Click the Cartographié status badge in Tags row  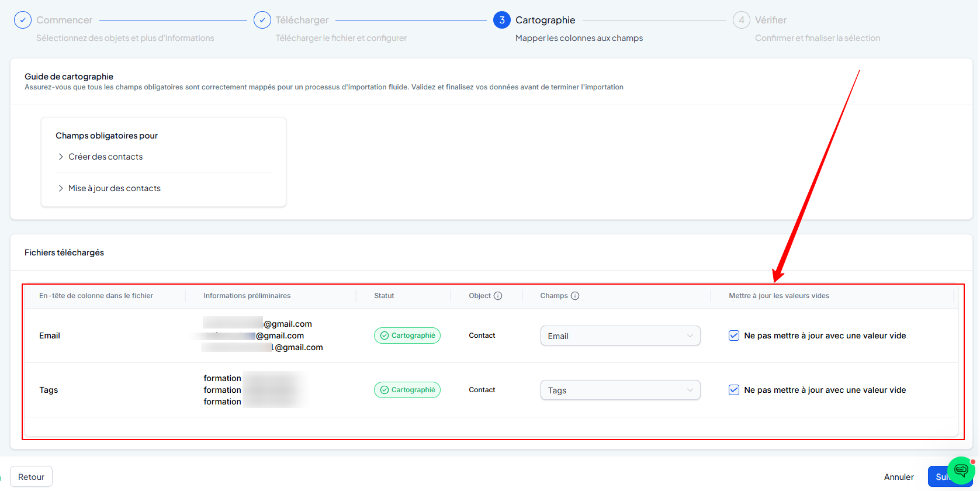407,390
